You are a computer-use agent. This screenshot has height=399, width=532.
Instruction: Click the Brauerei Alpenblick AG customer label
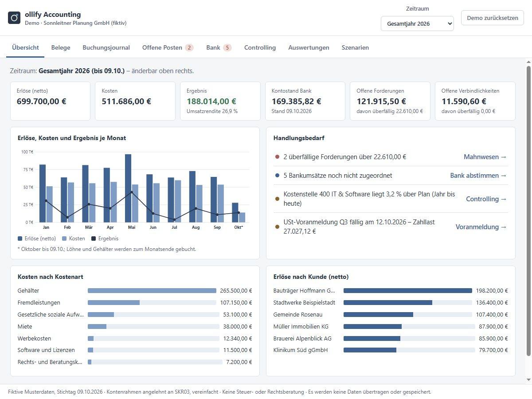pyautogui.click(x=302, y=338)
